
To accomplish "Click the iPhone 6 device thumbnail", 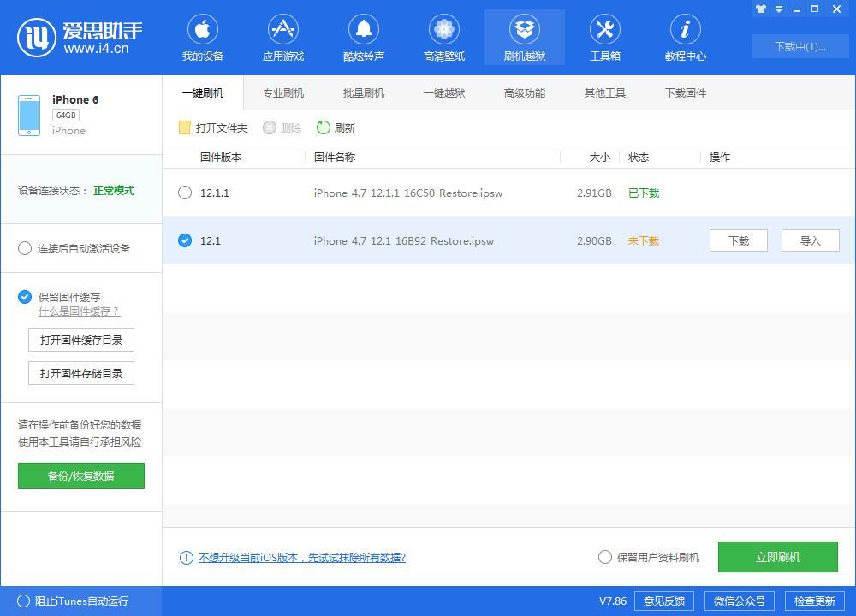I will pos(29,115).
